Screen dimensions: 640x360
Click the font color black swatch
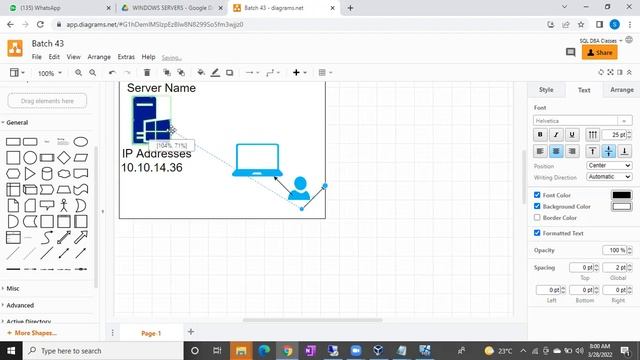point(622,195)
